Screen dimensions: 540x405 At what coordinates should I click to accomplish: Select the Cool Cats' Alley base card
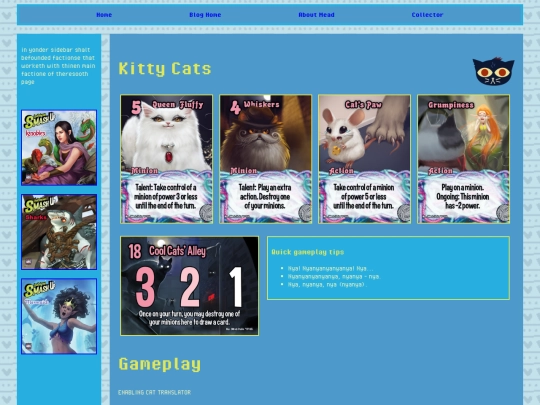pos(189,286)
